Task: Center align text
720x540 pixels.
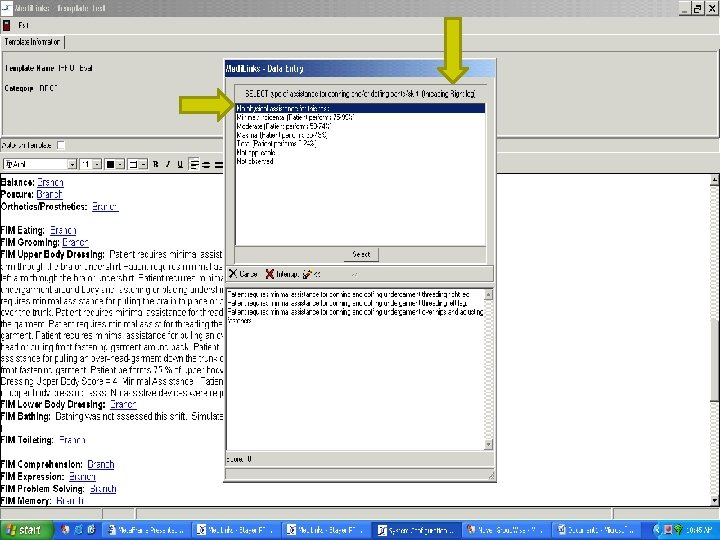Action: pos(206,164)
